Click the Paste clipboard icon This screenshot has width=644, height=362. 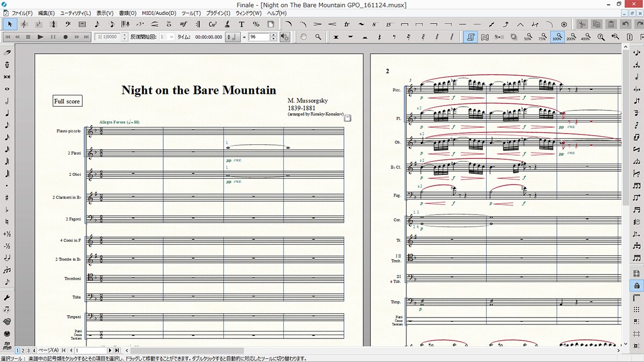coord(611,24)
